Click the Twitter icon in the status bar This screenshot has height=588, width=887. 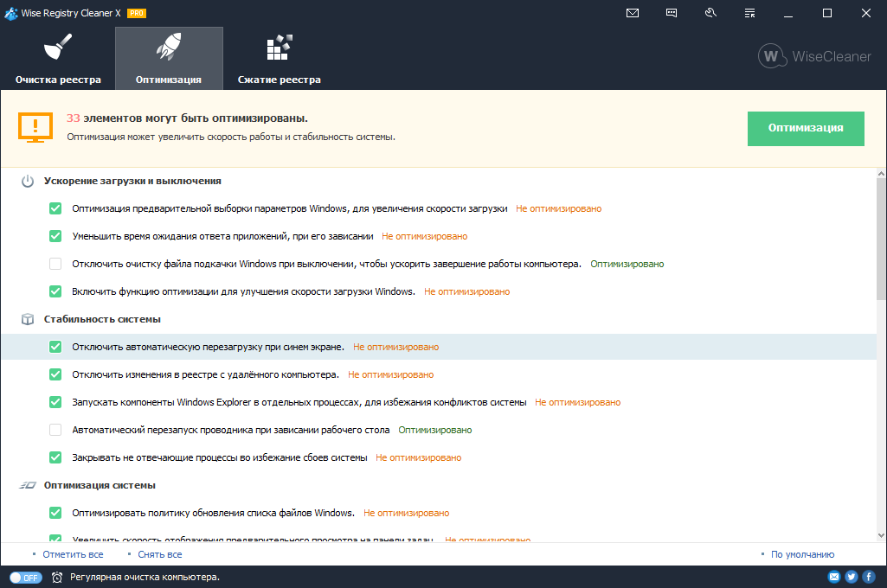coord(850,577)
